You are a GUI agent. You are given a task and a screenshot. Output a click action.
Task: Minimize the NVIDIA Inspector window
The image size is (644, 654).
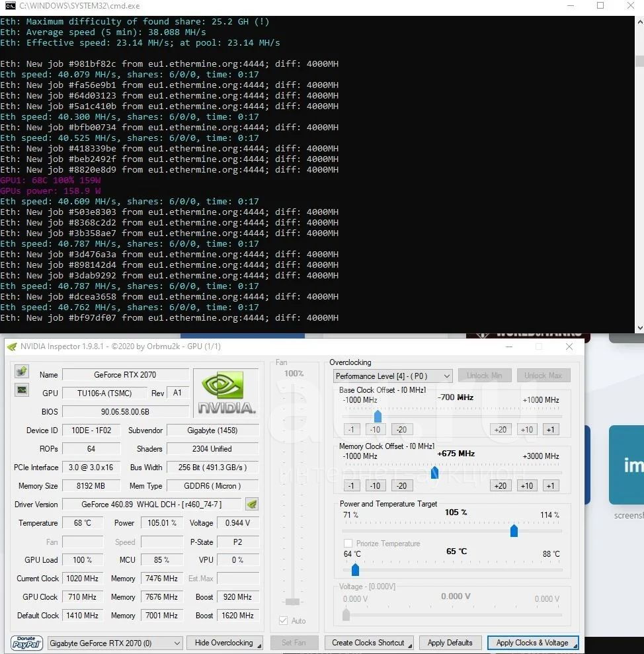click(x=509, y=347)
